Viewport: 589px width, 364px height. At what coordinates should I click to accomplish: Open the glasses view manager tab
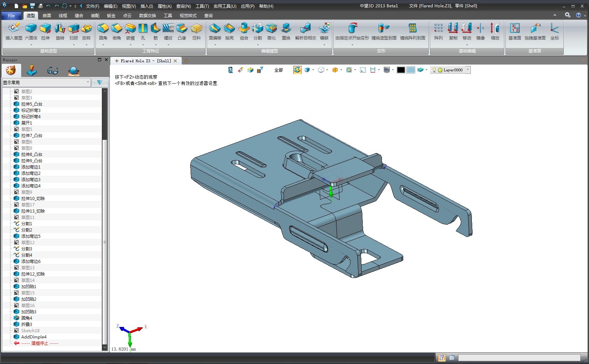pos(52,71)
